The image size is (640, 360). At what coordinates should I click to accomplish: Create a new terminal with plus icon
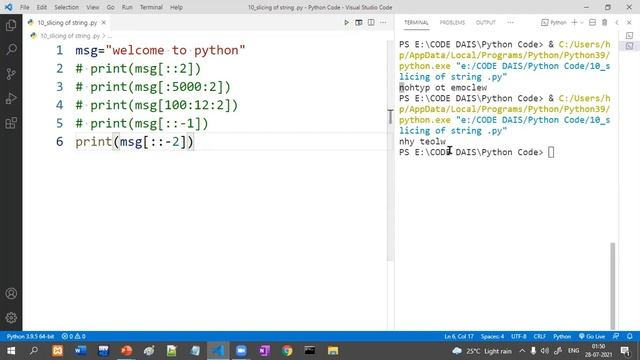tap(574, 22)
